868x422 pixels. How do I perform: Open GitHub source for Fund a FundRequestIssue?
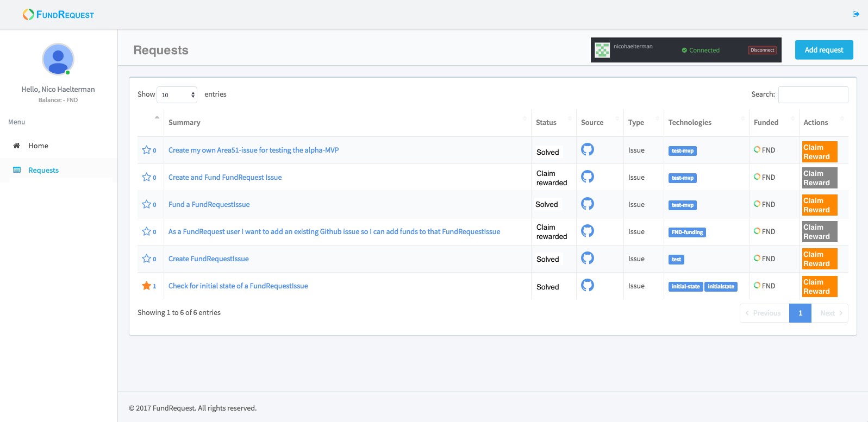(588, 204)
